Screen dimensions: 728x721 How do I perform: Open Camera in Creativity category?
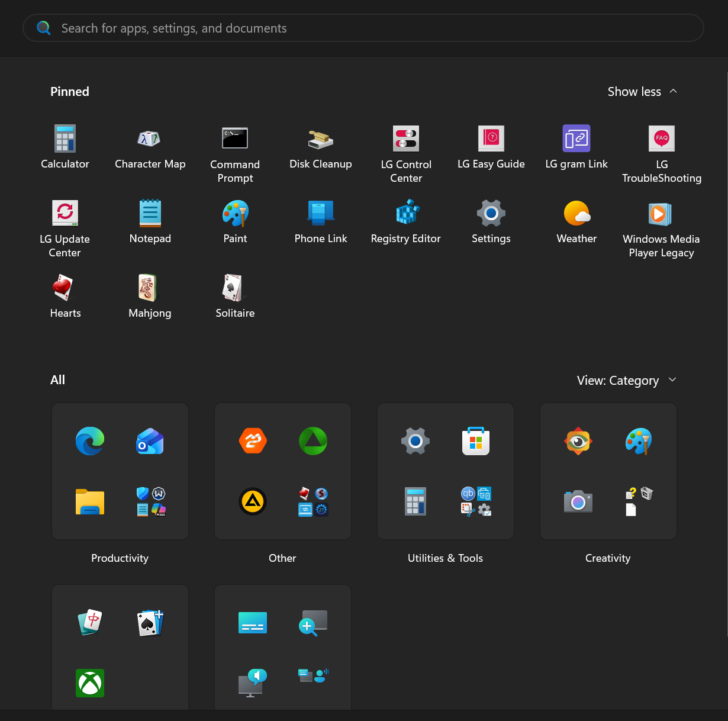578,501
